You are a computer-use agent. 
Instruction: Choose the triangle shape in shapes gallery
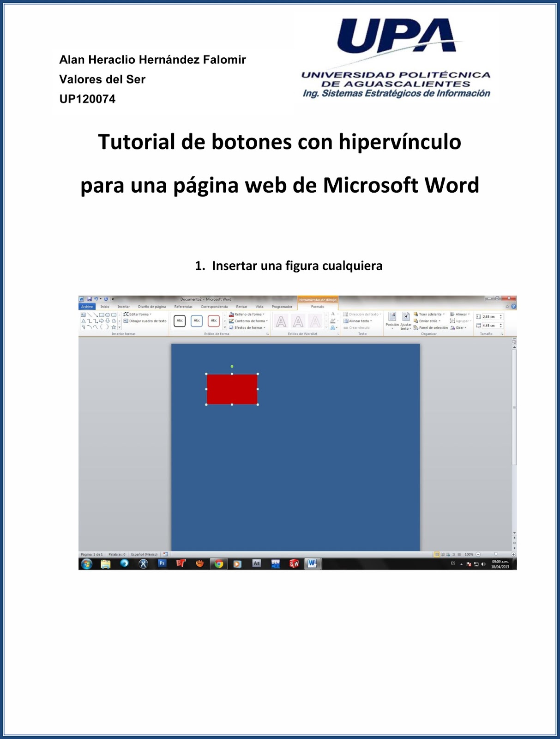point(84,321)
